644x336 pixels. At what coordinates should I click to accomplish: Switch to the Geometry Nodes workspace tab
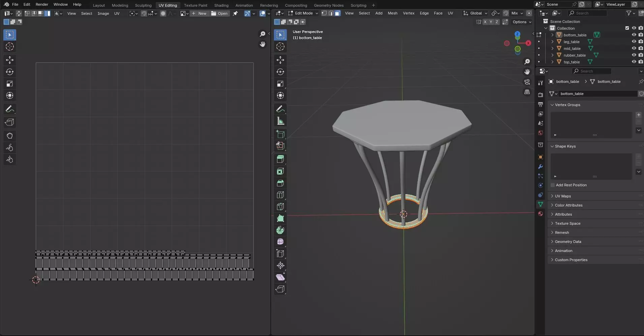(329, 5)
